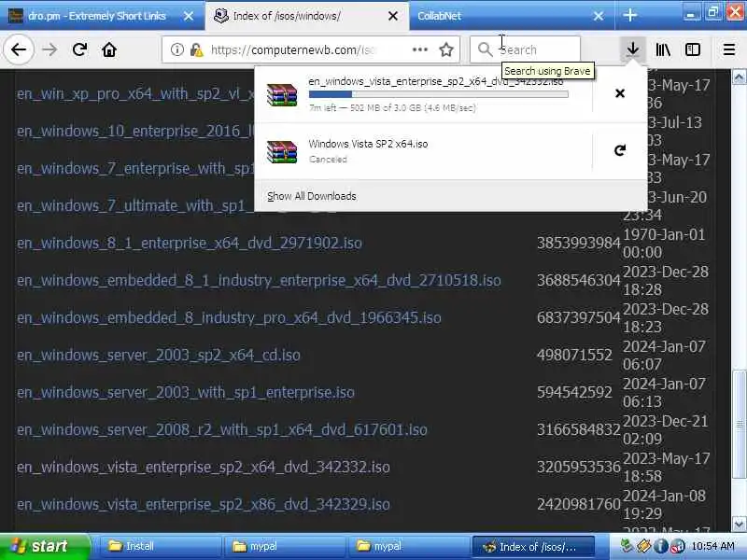Download en_windows_server_2008_r2_with_sp1 iso
Image resolution: width=747 pixels, height=560 pixels.
click(x=222, y=429)
